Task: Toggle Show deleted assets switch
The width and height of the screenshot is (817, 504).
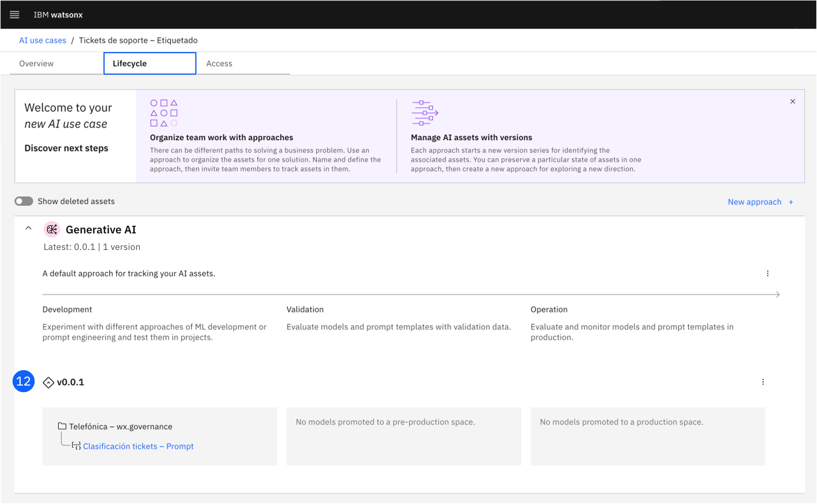Action: click(24, 201)
